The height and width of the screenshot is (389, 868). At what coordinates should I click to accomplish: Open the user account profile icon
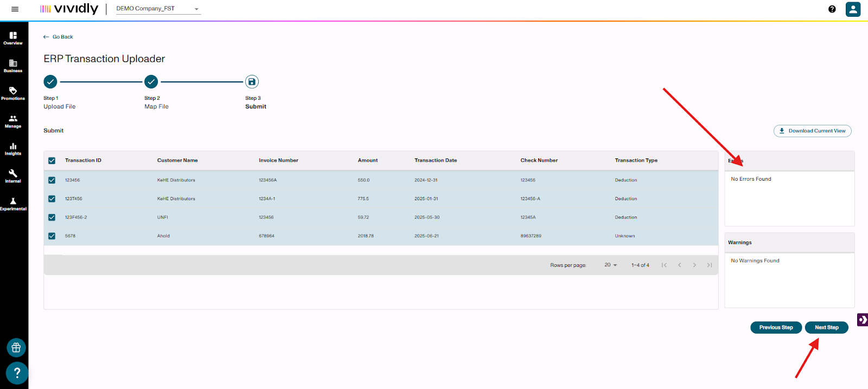coord(853,9)
